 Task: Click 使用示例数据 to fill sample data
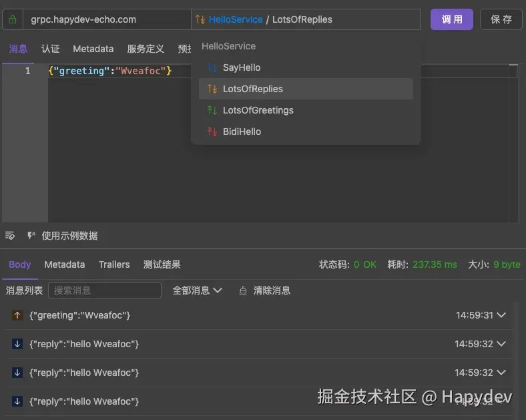pos(70,236)
